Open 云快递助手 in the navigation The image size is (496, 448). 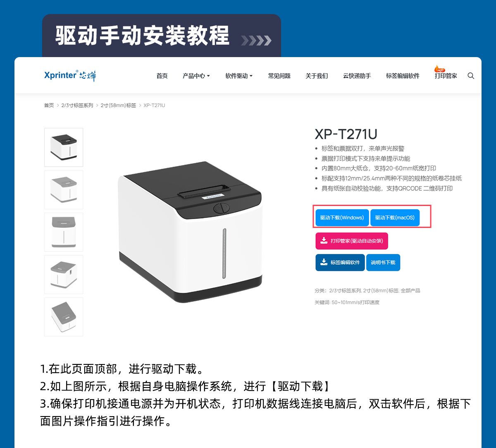[357, 76]
